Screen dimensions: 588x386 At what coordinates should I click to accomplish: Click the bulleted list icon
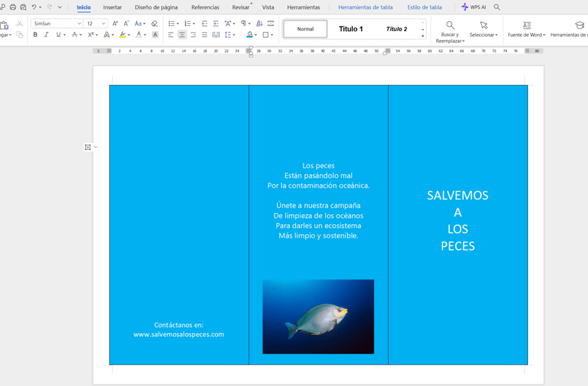pos(171,23)
